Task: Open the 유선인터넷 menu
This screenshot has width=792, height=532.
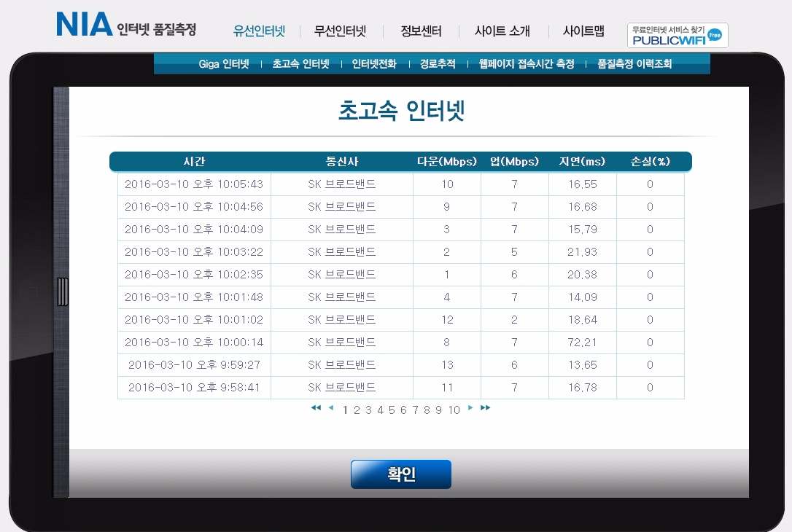Action: pos(259,31)
